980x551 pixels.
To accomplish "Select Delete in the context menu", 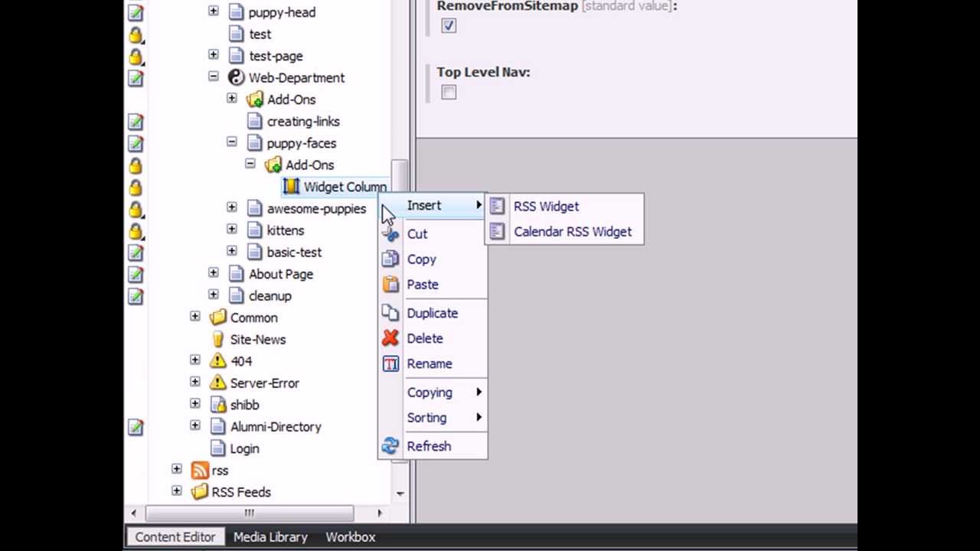I will (x=433, y=338).
